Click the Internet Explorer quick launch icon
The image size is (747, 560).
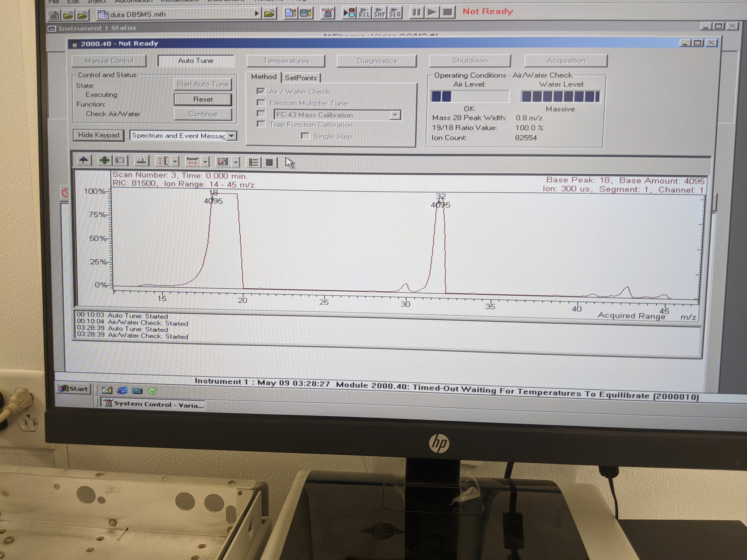coord(122,391)
